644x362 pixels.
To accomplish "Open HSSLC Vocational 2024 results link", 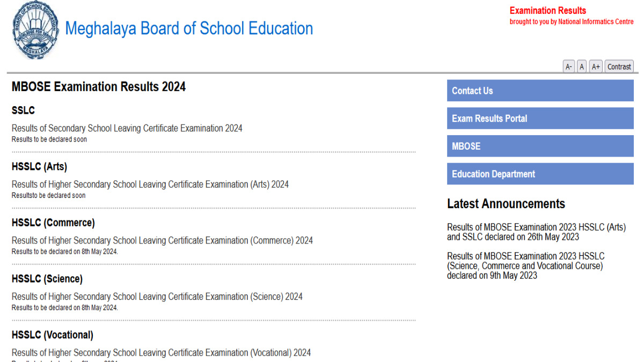I will pos(161,353).
